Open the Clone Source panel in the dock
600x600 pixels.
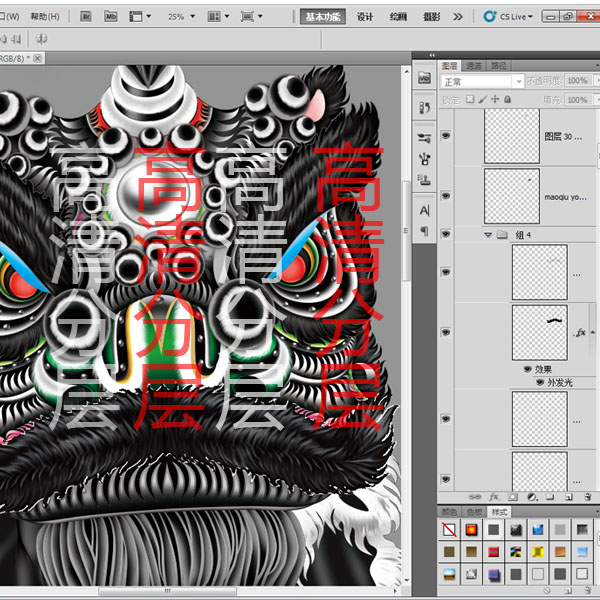point(424,179)
